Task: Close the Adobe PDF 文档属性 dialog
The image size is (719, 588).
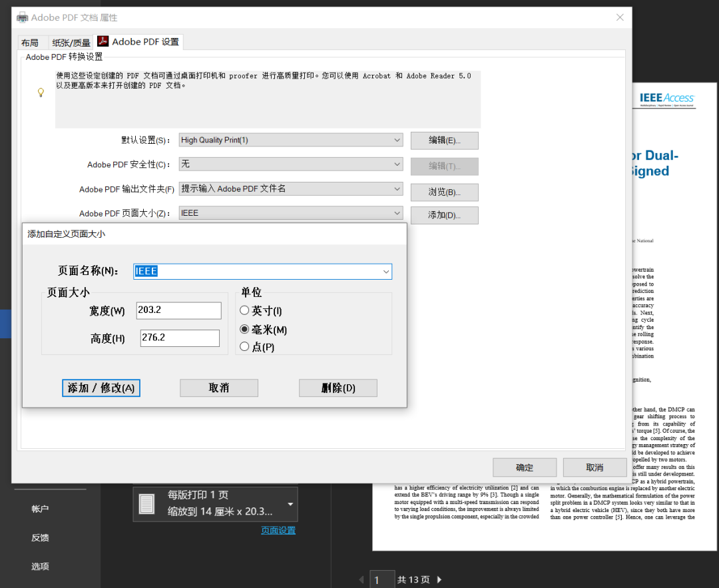Action: (x=620, y=17)
